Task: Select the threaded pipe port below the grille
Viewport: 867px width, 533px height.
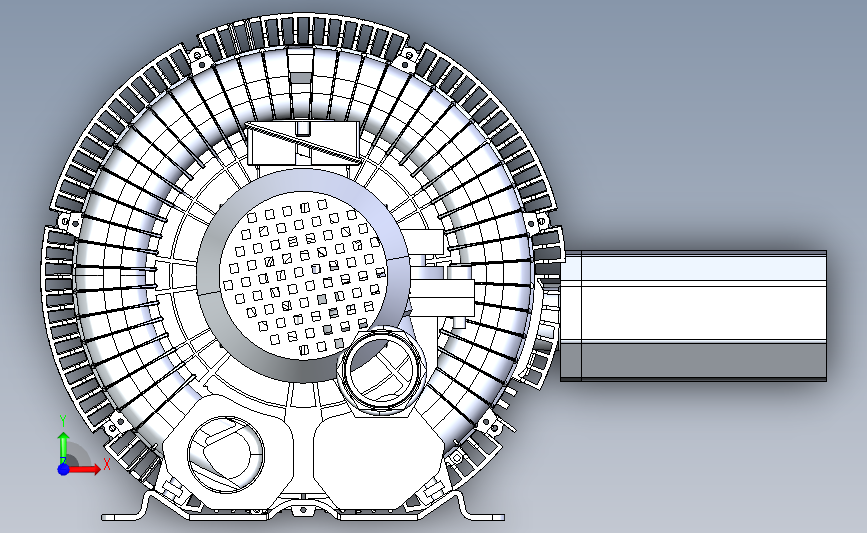Action: [x=382, y=370]
